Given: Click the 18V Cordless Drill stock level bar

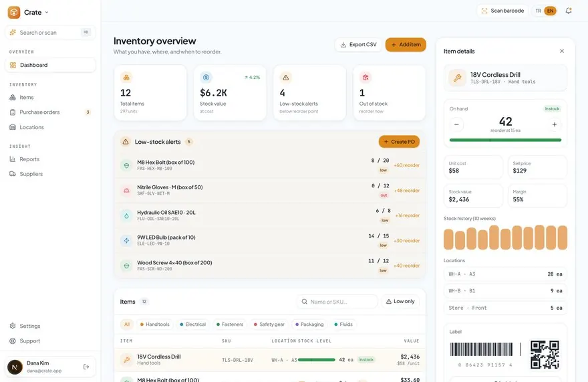Looking at the screenshot, I should 317,360.
